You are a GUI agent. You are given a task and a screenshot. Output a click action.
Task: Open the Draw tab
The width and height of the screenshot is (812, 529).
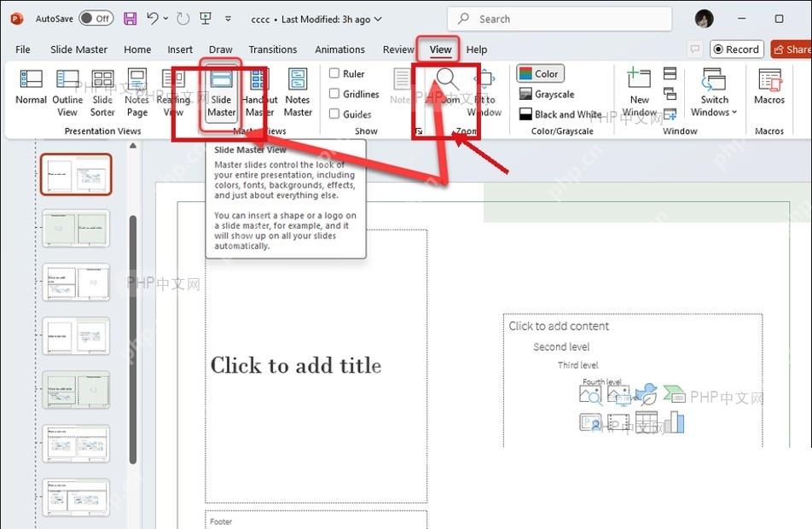pyautogui.click(x=221, y=49)
